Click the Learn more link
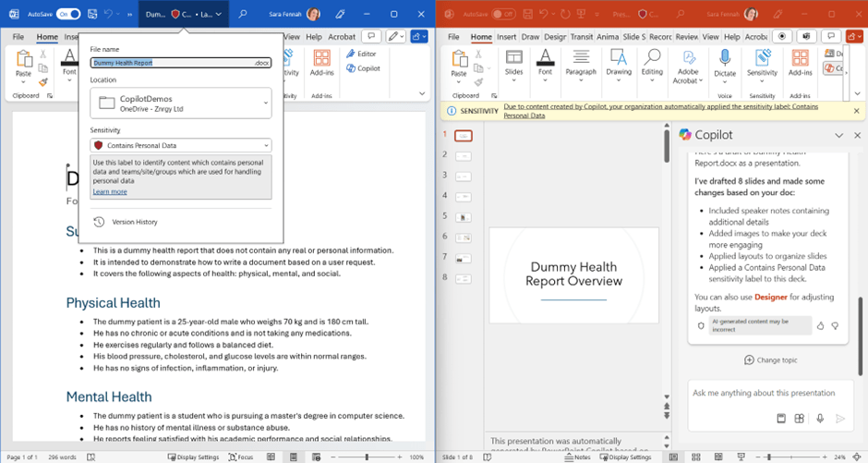 point(110,191)
